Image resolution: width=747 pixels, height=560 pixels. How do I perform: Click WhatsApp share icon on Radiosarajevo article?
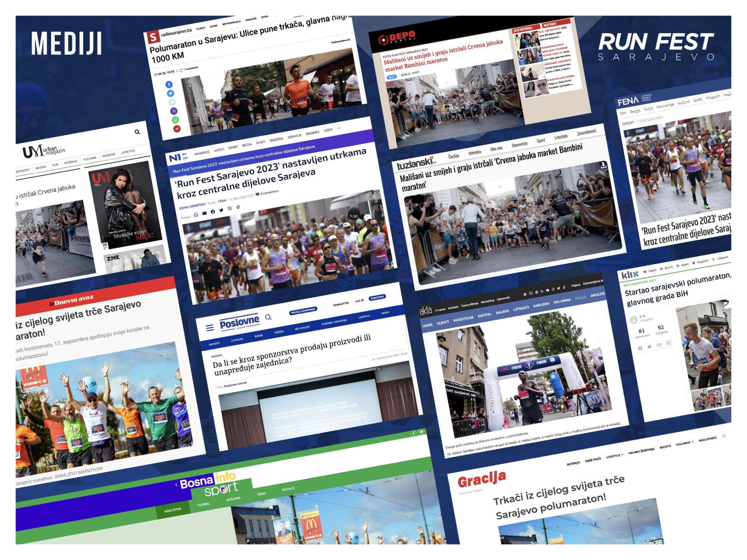click(175, 120)
